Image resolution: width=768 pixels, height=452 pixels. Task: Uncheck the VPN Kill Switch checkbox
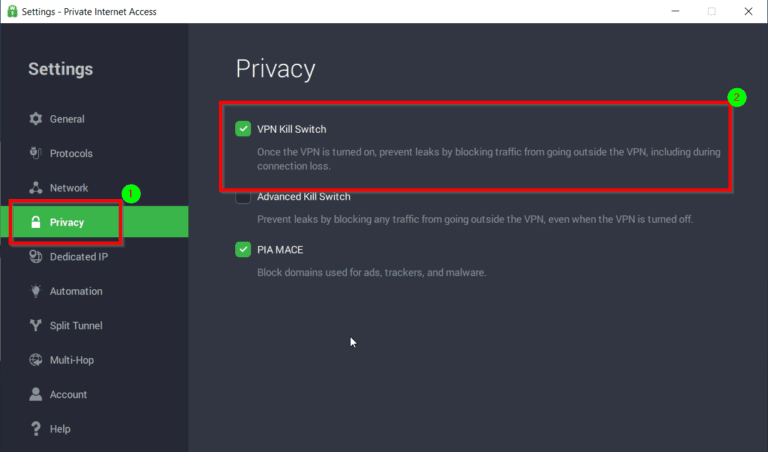point(243,129)
